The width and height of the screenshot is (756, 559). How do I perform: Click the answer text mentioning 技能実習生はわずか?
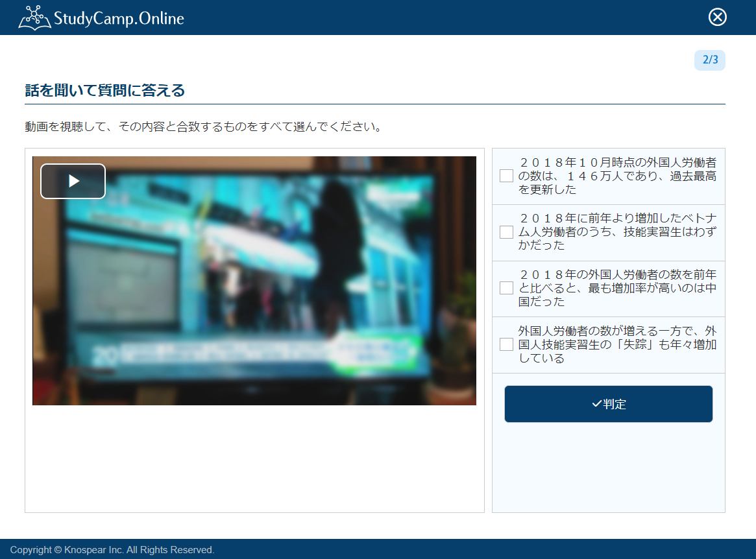pos(617,232)
